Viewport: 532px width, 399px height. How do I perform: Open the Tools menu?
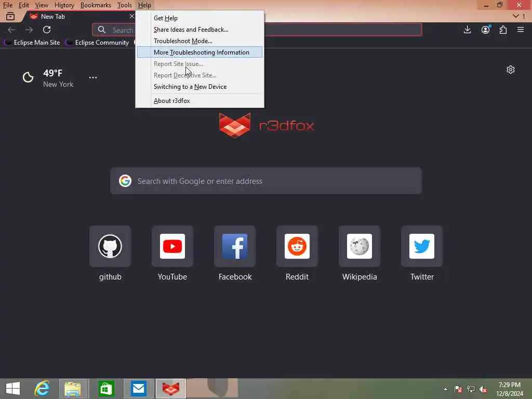pos(124,5)
